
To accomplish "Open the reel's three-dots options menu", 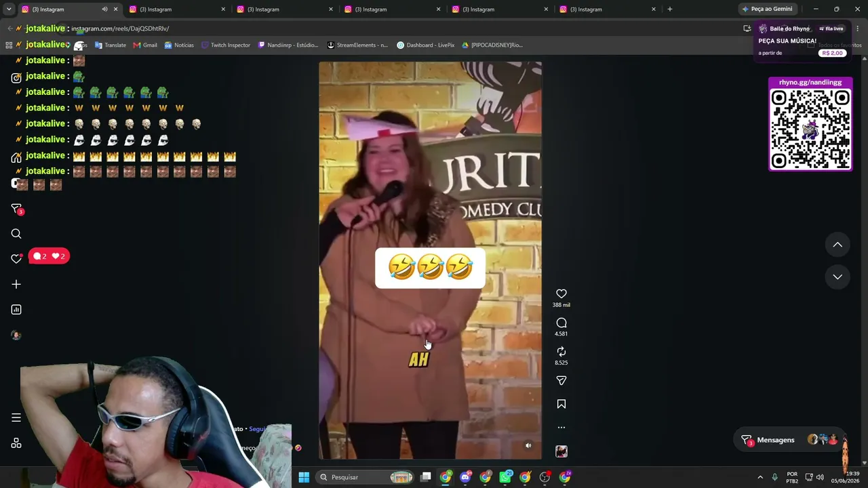I will 561,428.
